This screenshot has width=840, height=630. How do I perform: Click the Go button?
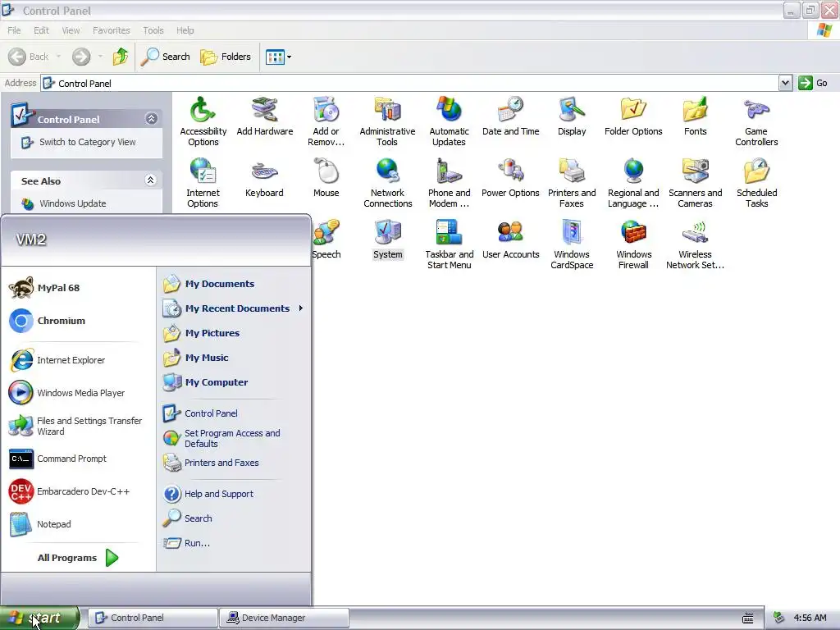click(813, 83)
